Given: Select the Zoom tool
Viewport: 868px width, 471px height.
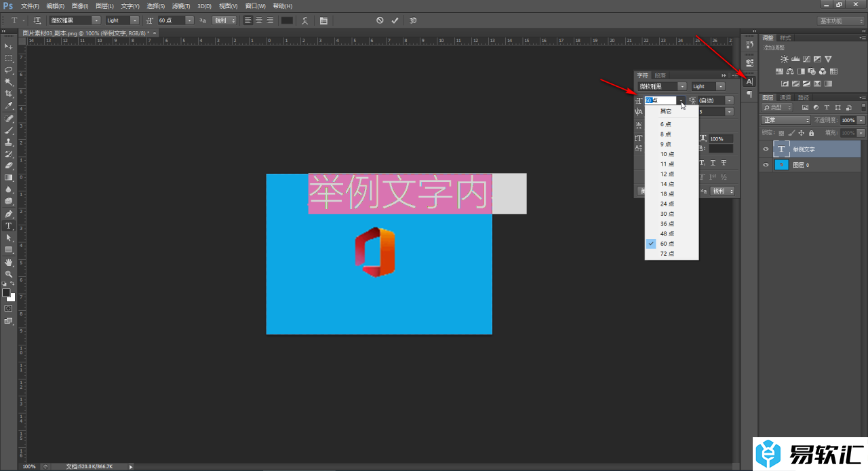Looking at the screenshot, I should coord(9,274).
